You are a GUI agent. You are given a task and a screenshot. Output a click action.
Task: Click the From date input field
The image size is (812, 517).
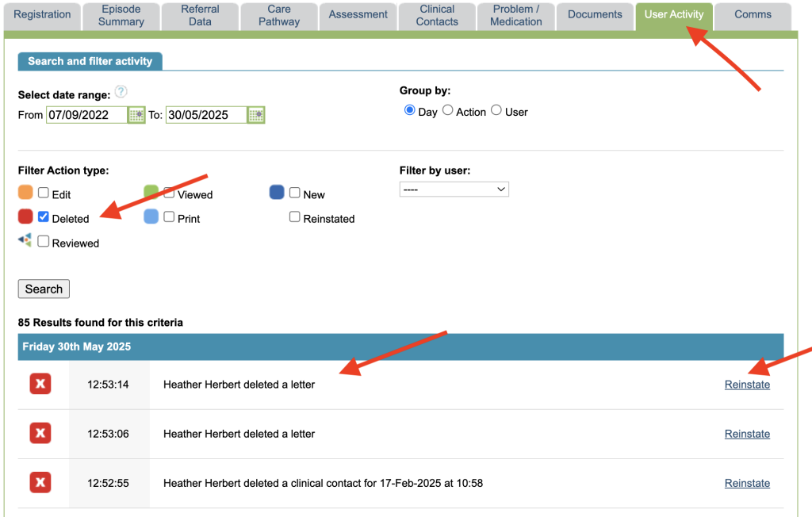click(x=86, y=115)
